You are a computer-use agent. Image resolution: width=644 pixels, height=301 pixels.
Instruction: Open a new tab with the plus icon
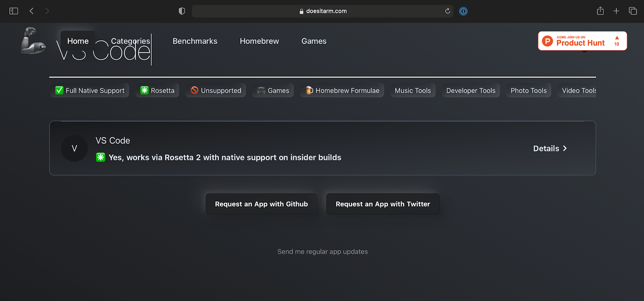[x=616, y=11]
